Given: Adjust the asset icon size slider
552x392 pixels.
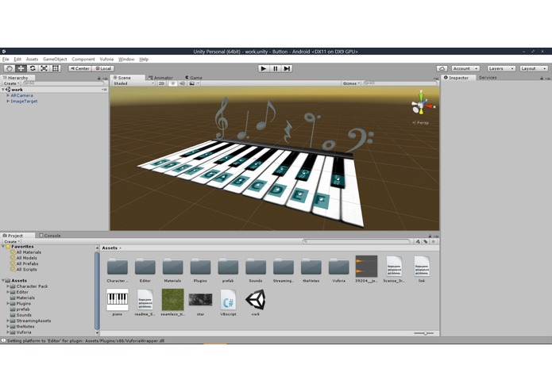Looking at the screenshot, I should click(x=424, y=333).
